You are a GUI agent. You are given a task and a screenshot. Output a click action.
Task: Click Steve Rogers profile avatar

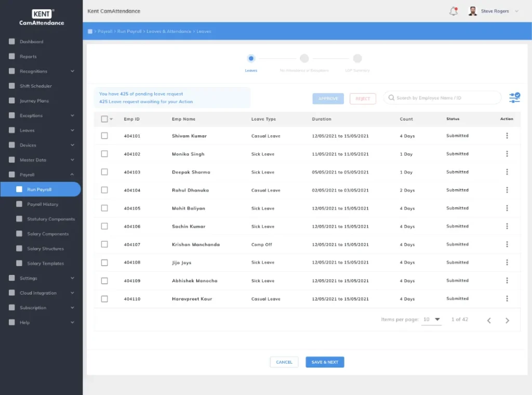[472, 11]
